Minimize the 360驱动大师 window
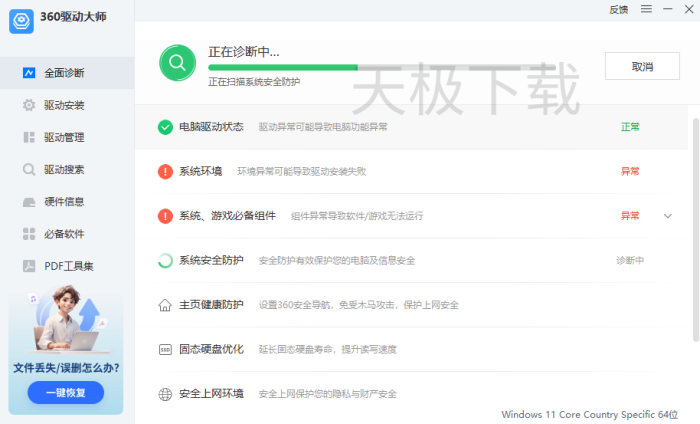700x424 pixels. (x=668, y=9)
